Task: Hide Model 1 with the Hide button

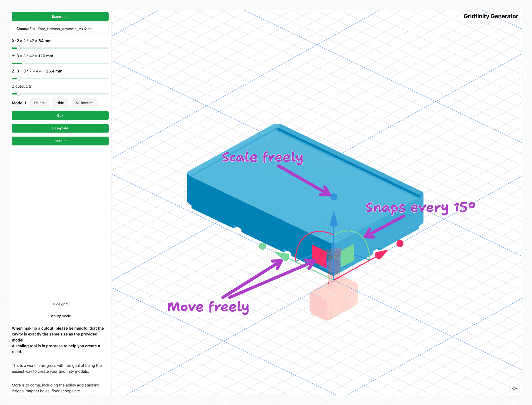Action: 60,103
